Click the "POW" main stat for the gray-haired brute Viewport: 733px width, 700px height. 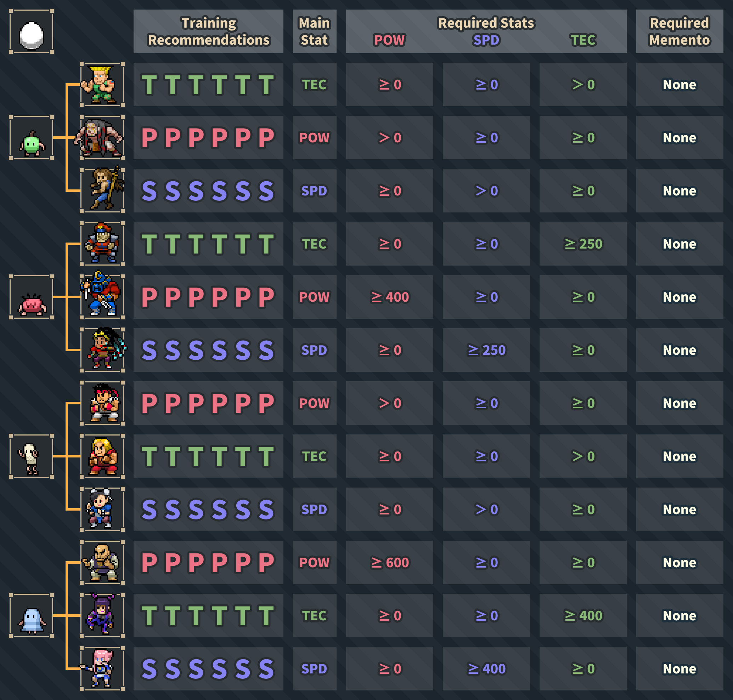314,138
